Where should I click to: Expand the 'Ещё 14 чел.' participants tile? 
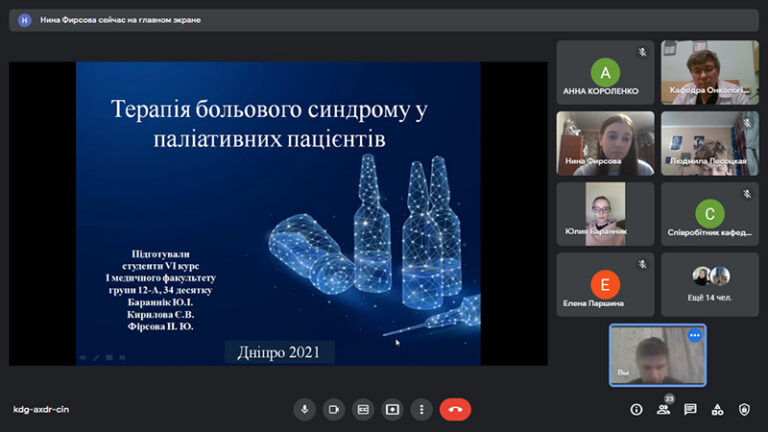[709, 284]
